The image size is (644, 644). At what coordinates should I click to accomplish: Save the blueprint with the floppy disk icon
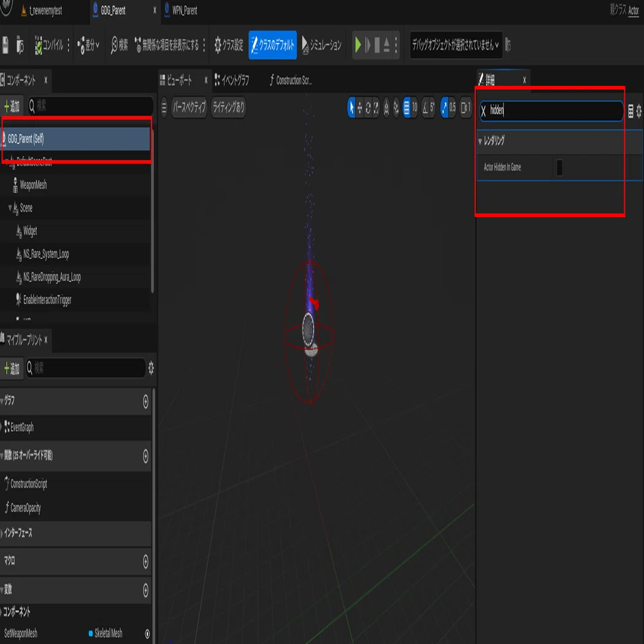pos(6,45)
